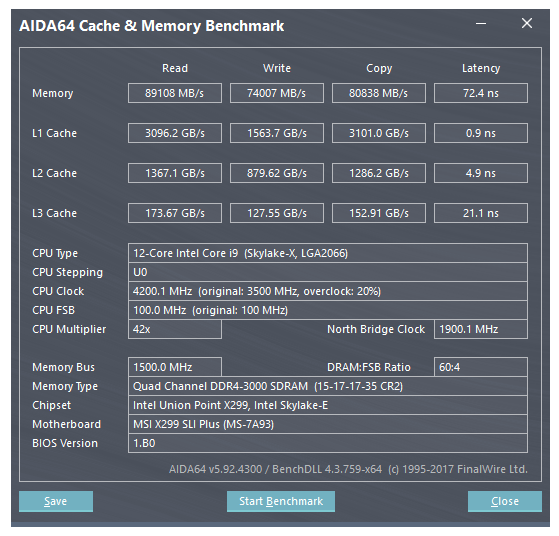Select the Motherboard MSI X299 field
The height and width of the screenshot is (536, 559).
pyautogui.click(x=328, y=424)
